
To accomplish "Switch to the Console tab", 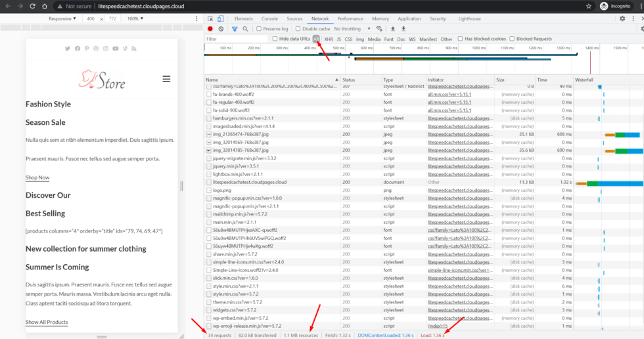I will pyautogui.click(x=269, y=19).
